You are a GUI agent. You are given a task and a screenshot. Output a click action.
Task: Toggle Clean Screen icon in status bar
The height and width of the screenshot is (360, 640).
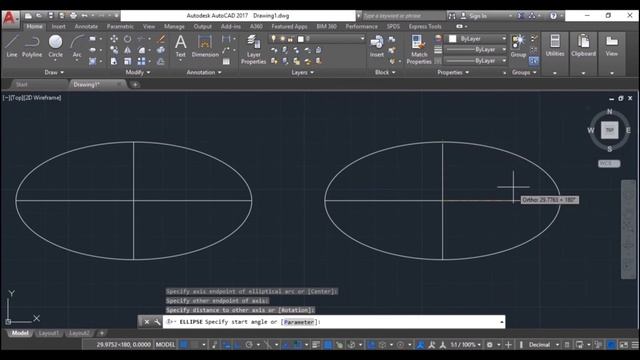point(624,345)
